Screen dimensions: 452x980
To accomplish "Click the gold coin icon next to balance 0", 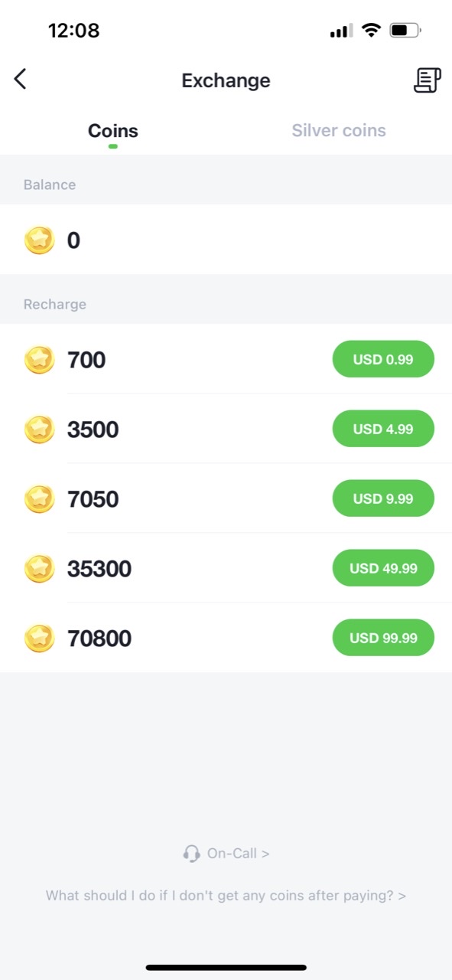I will [39, 240].
